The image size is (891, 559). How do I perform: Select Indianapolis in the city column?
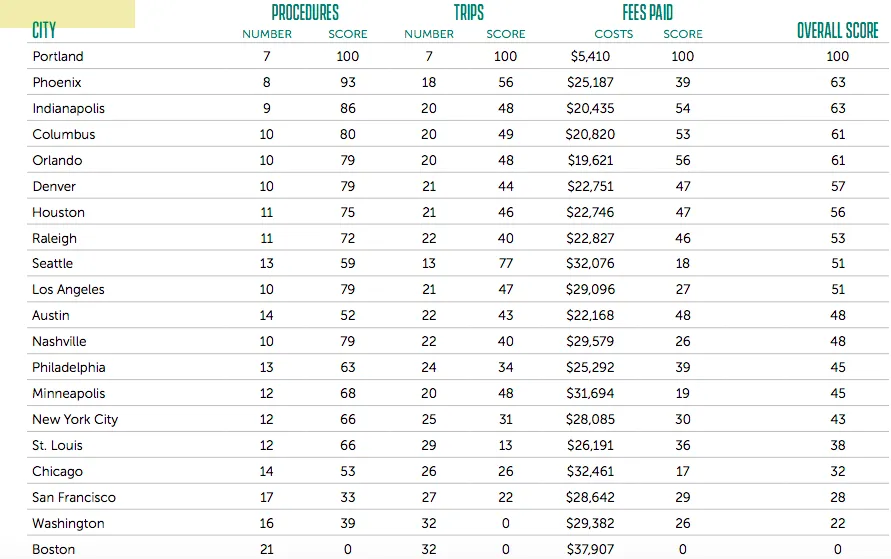tap(68, 109)
